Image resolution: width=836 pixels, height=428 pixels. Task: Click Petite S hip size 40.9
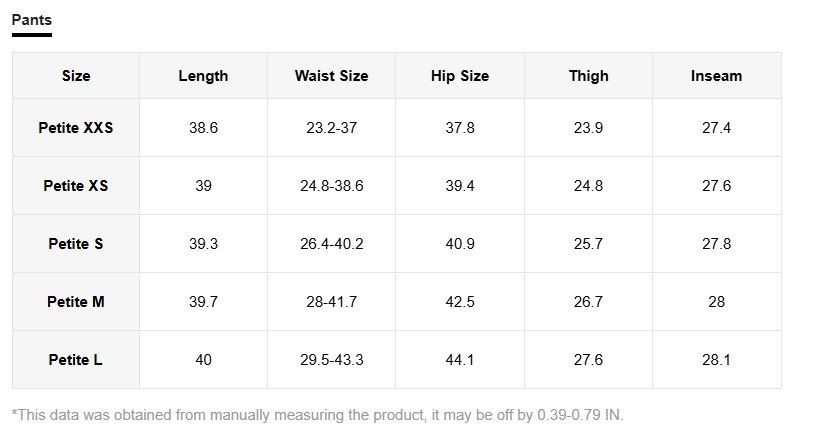click(x=460, y=244)
